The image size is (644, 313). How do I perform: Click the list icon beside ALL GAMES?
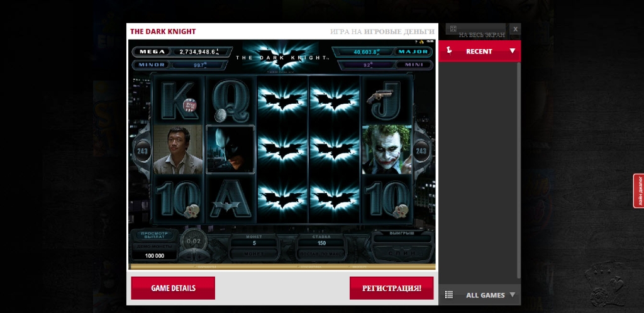[449, 295]
